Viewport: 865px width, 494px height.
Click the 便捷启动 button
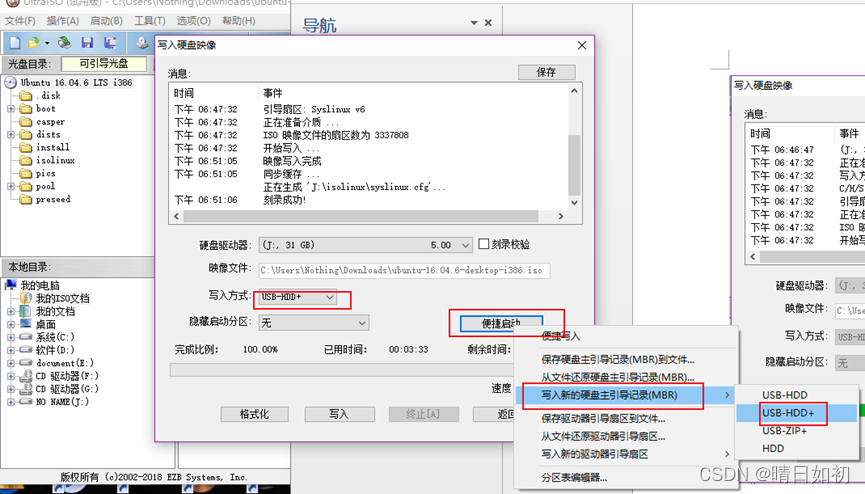(501, 323)
